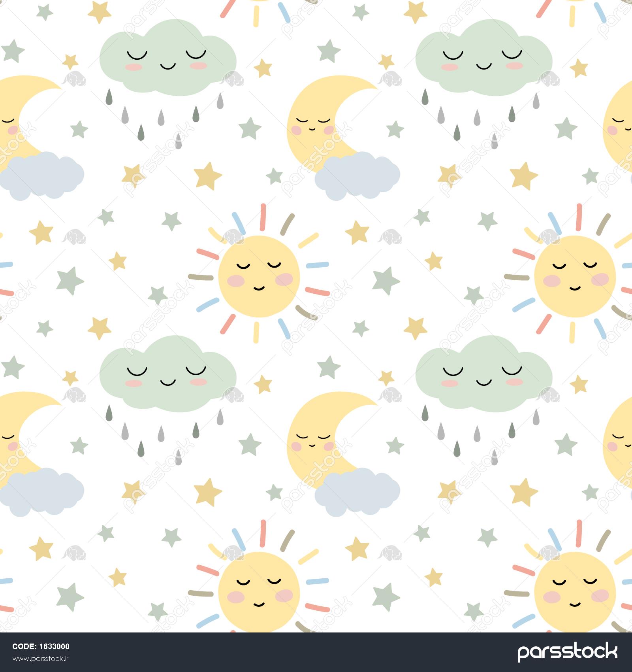The height and width of the screenshot is (672, 632).
Task: Click the CODE: 1633000 label
Action: 41,646
